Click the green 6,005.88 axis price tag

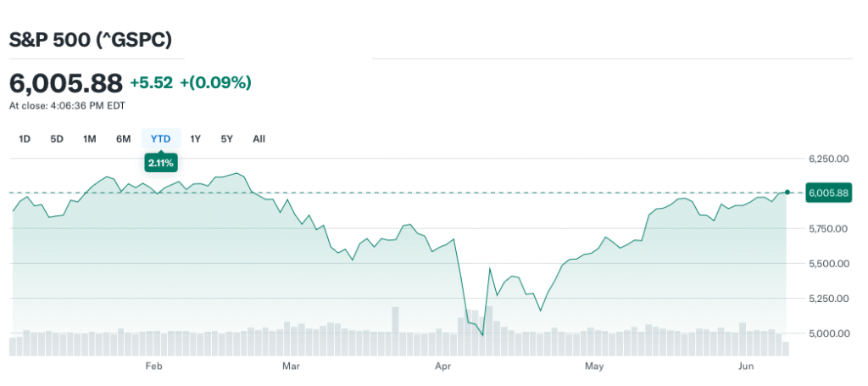[x=828, y=193]
